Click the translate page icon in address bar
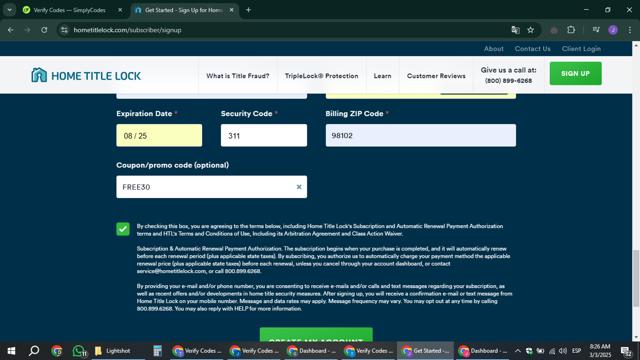The image size is (640, 360). tap(516, 30)
